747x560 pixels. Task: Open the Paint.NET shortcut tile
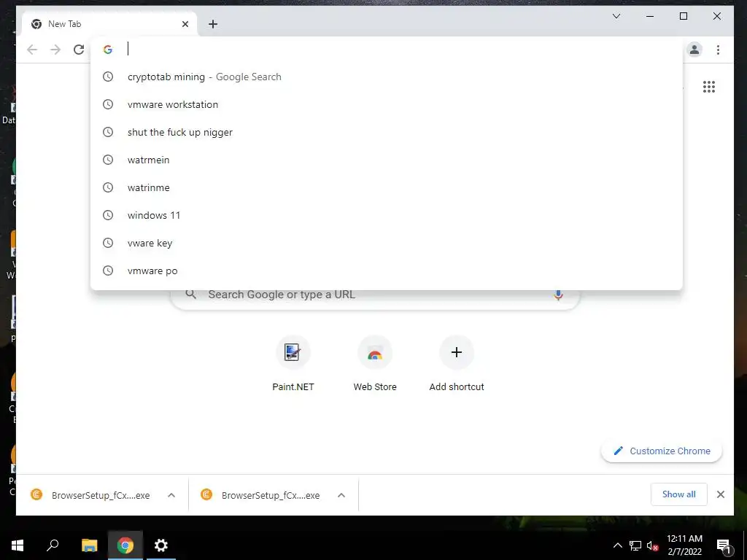pyautogui.click(x=293, y=364)
